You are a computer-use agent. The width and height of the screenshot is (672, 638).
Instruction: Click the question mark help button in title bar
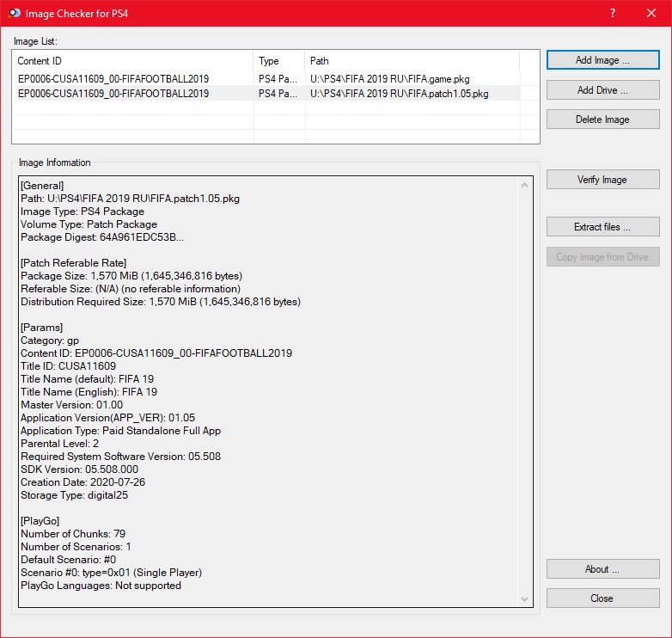613,13
